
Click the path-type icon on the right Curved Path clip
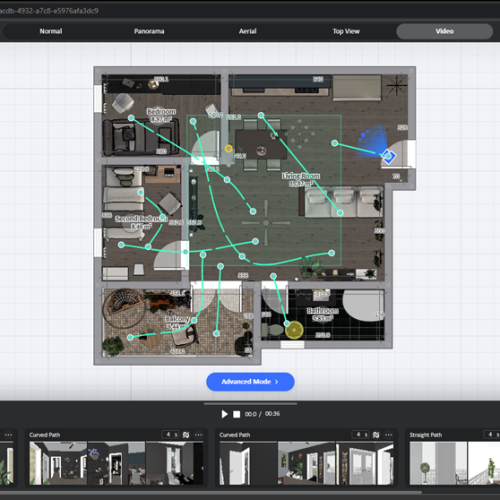point(376,435)
